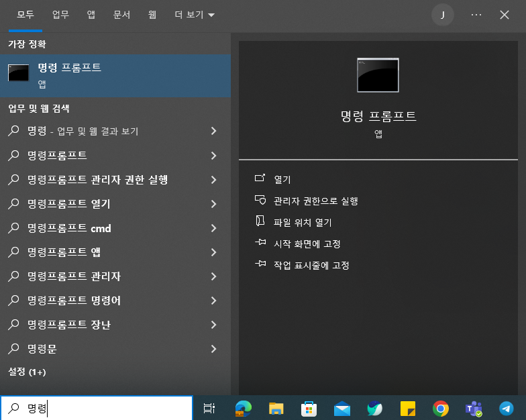Click the Command Prompt icon in best match
Image resolution: width=526 pixels, height=420 pixels.
coord(19,72)
